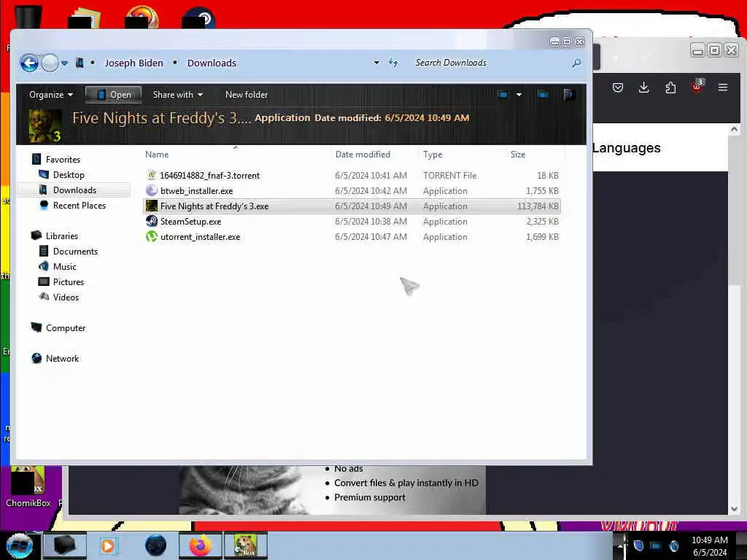Screen dimensions: 747x560
Task: Click the Five Nights at Freddy's 3.exe icon
Action: [x=152, y=206]
